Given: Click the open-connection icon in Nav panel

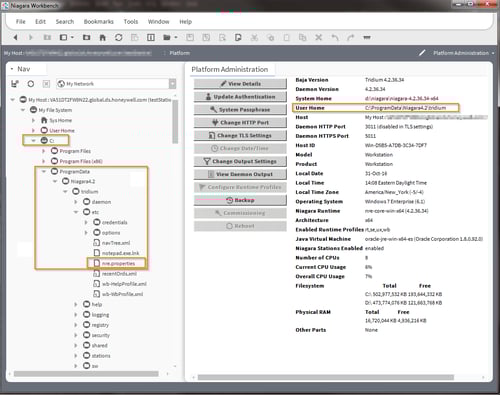Looking at the screenshot, I should pos(15,84).
